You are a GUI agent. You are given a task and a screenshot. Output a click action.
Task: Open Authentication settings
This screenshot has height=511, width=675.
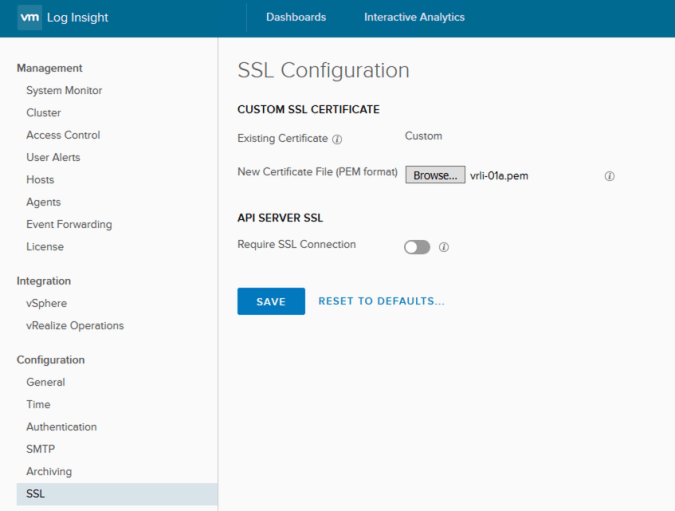click(62, 427)
